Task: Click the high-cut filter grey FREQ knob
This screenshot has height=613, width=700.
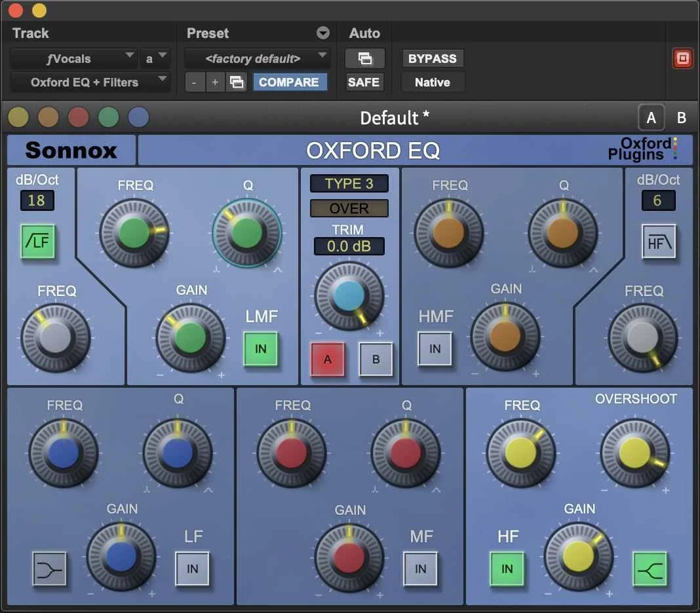Action: point(643,338)
